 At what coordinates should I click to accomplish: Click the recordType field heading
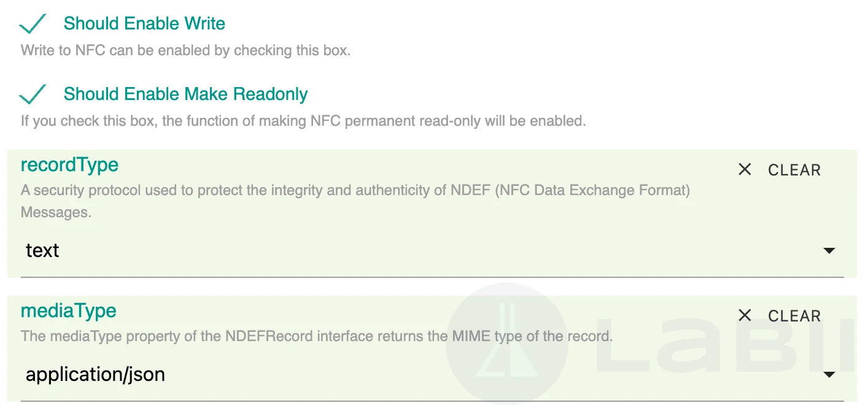coord(69,165)
